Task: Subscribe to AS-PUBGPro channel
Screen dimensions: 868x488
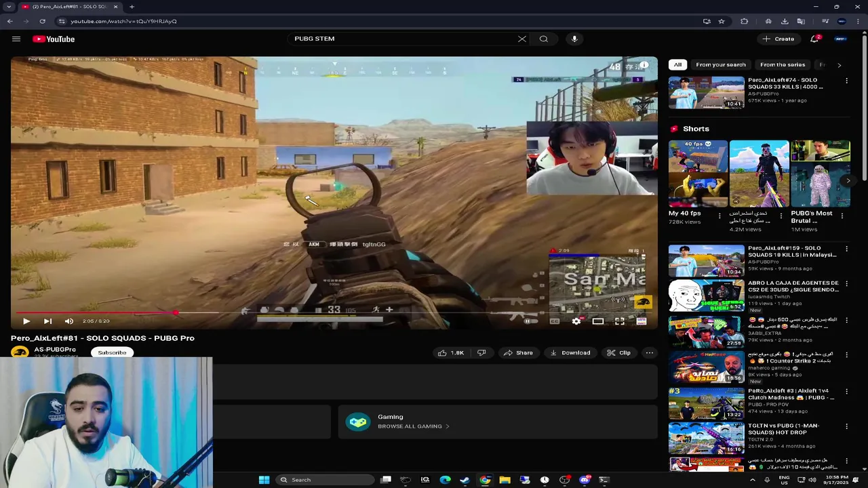Action: pyautogui.click(x=112, y=352)
